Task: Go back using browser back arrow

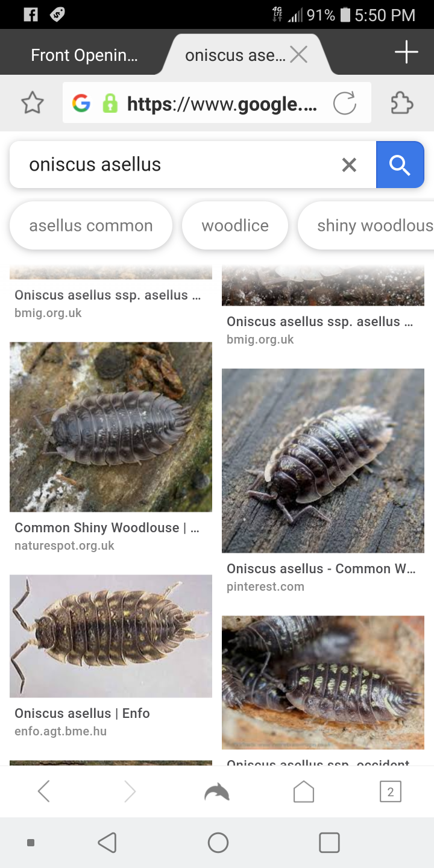Action: click(x=43, y=791)
